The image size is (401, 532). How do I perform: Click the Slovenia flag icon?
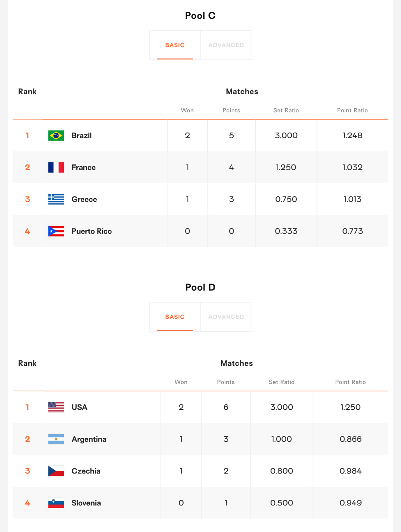(x=56, y=503)
